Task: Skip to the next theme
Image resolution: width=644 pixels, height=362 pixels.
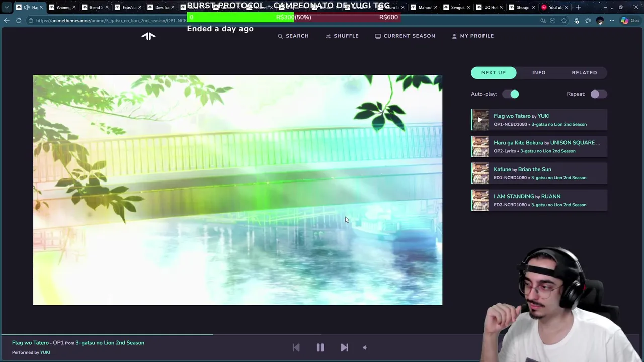Action: pos(344,347)
